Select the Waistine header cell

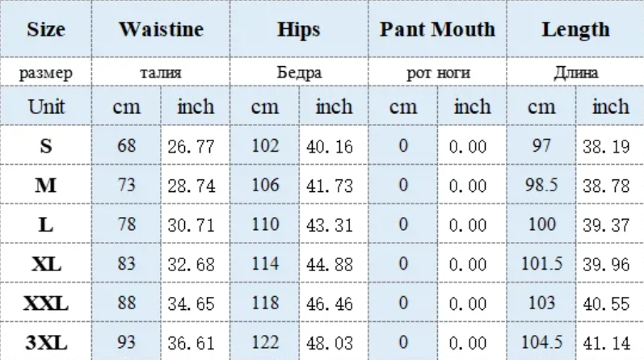160,31
